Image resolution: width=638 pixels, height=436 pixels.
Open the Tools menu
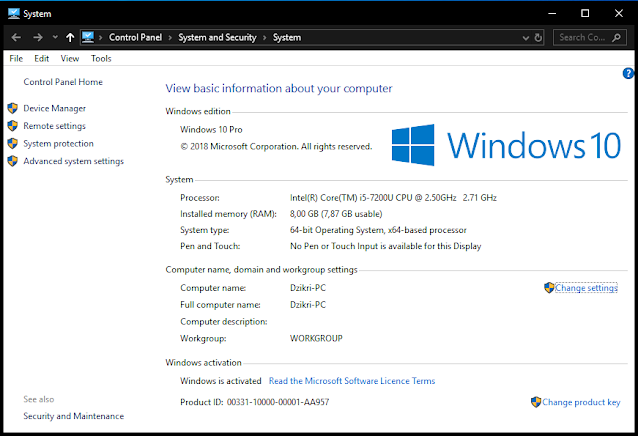tap(101, 59)
